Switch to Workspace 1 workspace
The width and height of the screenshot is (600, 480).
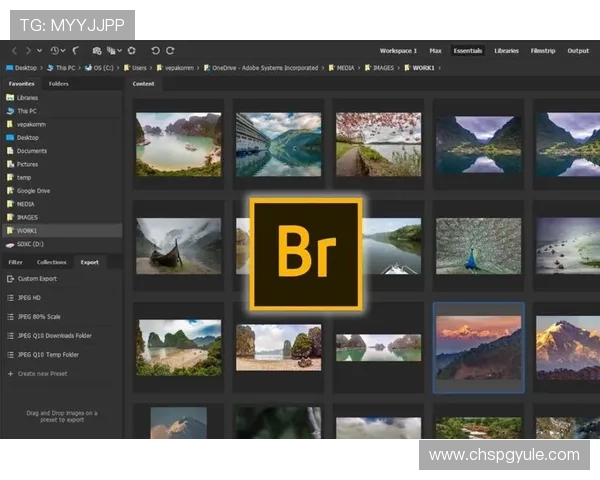[398, 51]
